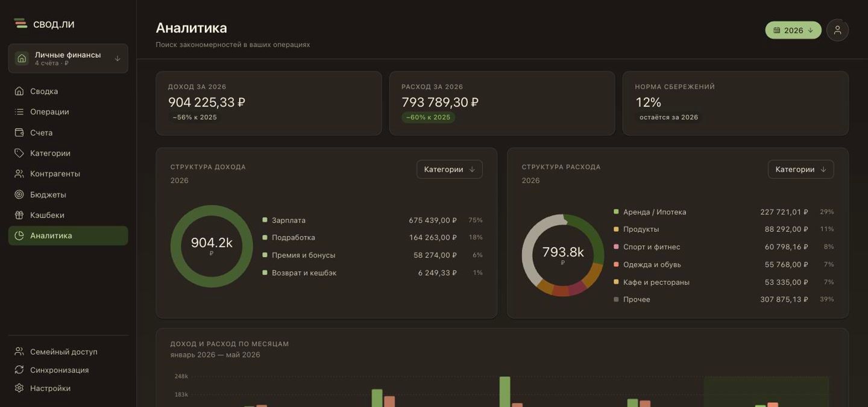Screen dimensions: 868x407
Task: Open Категории dropdown in Структура расхода
Action: click(x=801, y=169)
